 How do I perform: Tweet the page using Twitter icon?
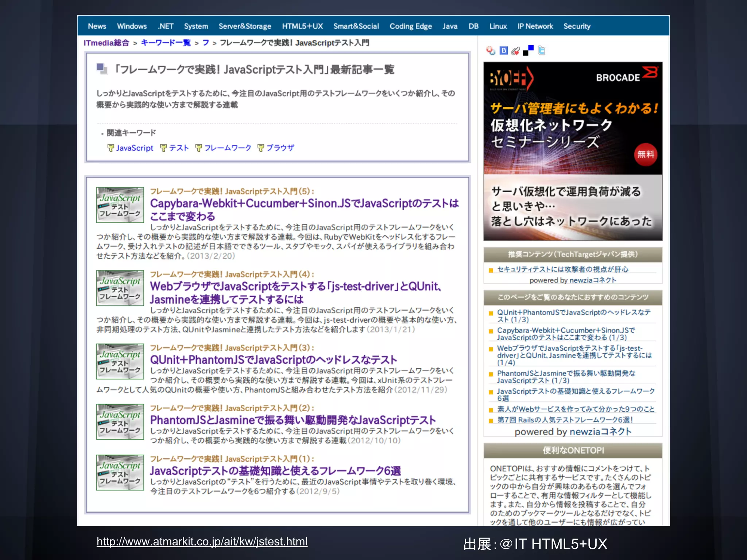542,51
